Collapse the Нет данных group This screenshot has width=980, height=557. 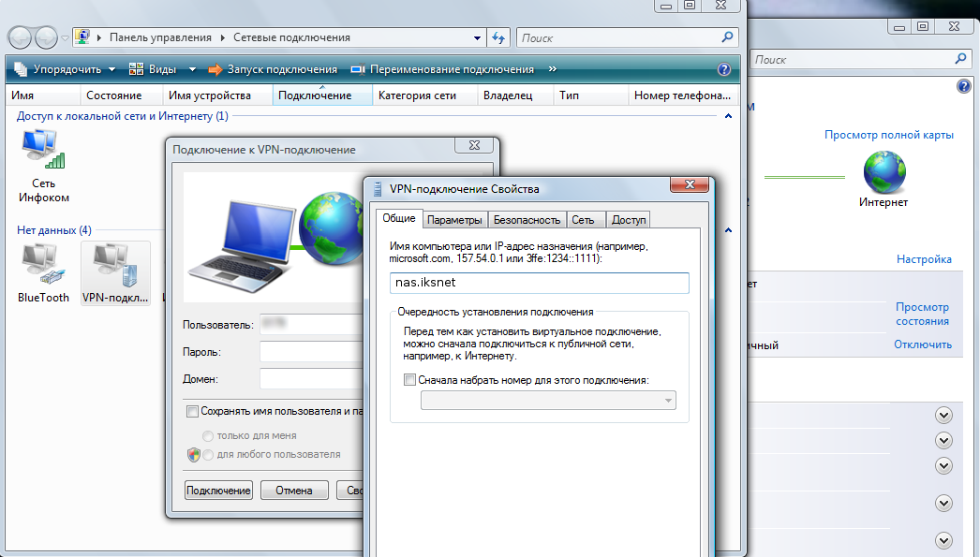coord(728,230)
